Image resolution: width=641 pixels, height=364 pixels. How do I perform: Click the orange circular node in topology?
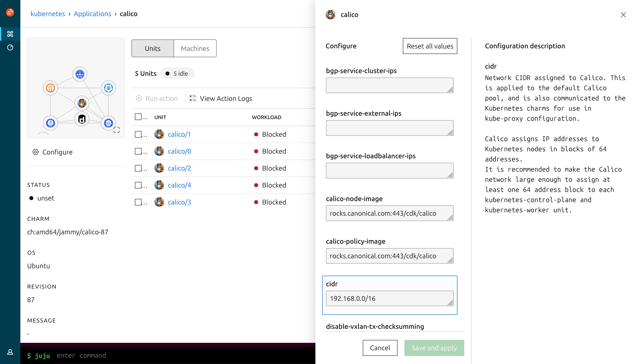pos(50,88)
